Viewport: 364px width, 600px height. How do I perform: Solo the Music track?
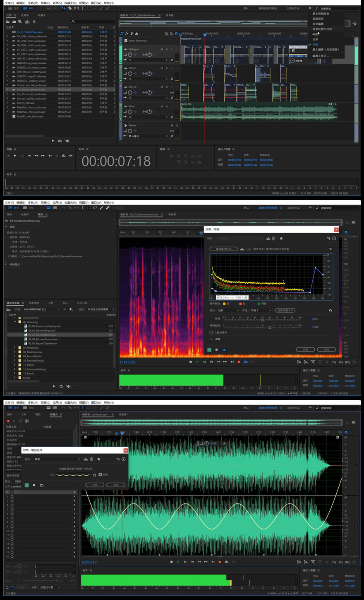tap(167, 106)
